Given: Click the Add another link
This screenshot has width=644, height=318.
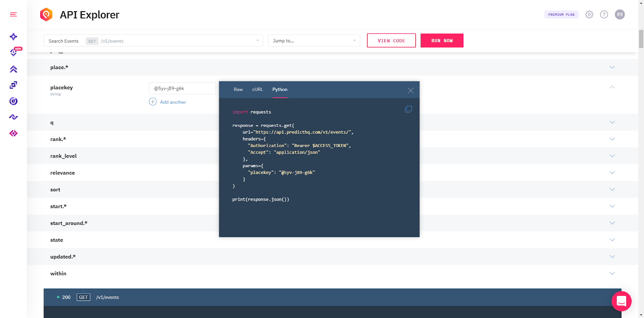Looking at the screenshot, I should point(173,102).
